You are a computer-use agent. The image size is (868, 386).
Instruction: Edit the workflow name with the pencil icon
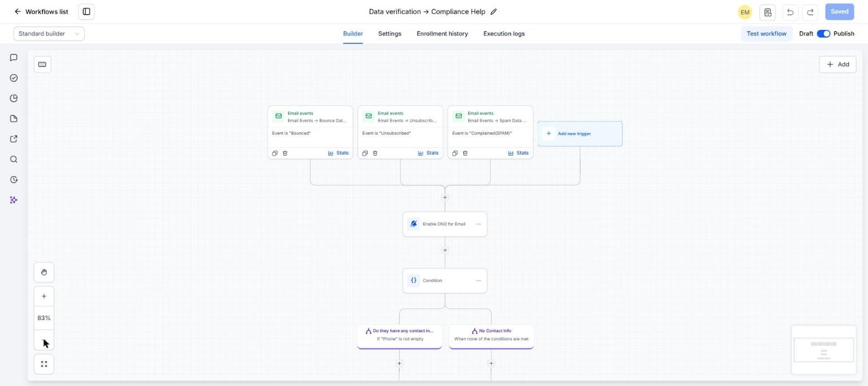494,12
